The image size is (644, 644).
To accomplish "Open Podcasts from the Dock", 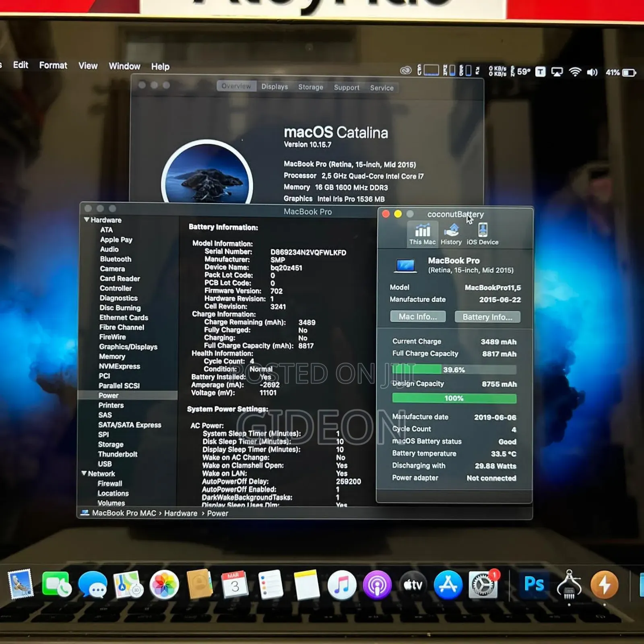I will 377,585.
